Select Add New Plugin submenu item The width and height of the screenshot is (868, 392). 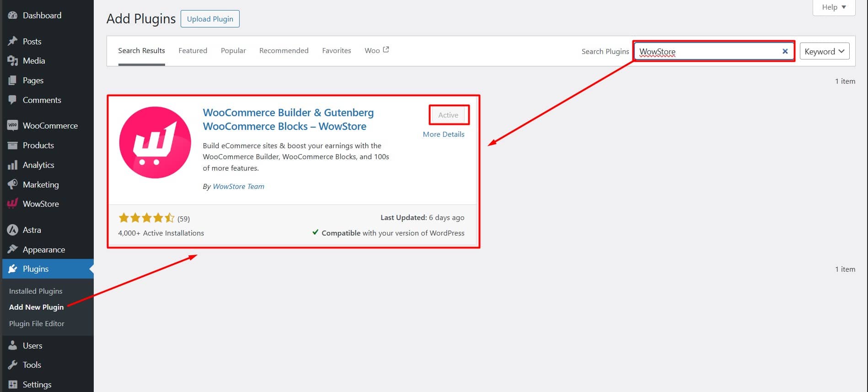pos(36,307)
